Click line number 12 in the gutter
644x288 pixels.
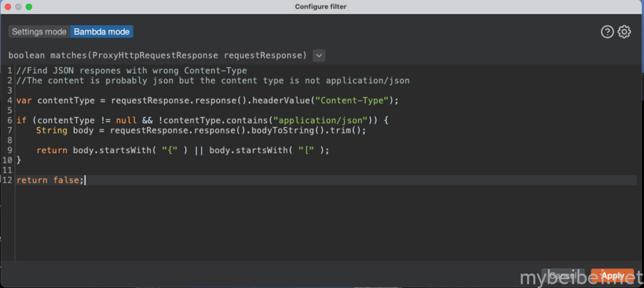[8, 180]
